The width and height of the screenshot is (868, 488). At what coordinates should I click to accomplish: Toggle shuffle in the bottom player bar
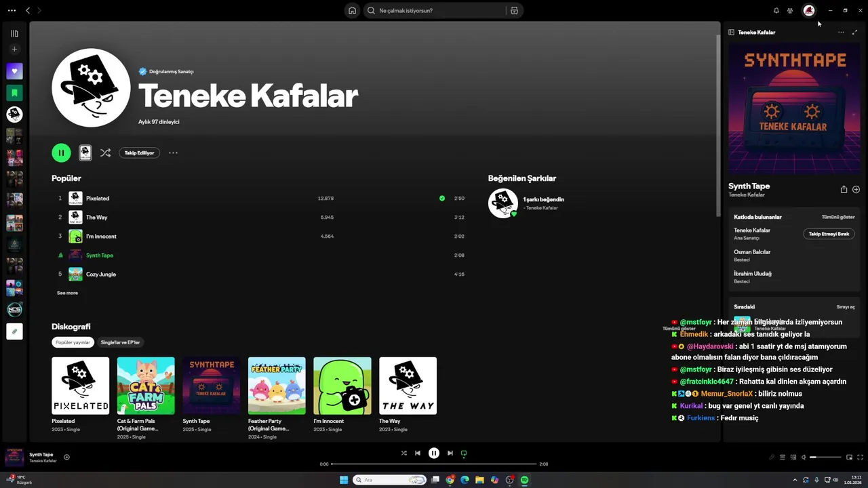pyautogui.click(x=403, y=453)
